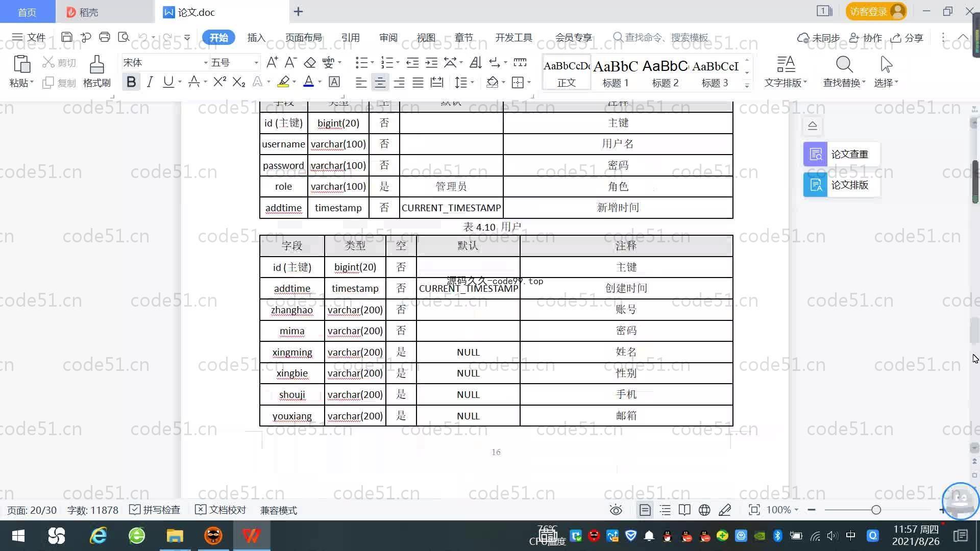Click the 论文查重 button
This screenshot has height=551, width=980.
[841, 154]
